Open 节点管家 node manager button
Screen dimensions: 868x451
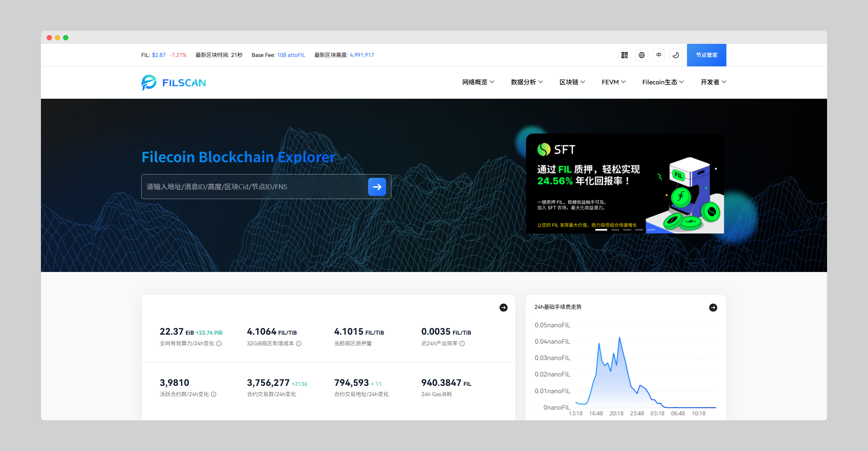[707, 55]
